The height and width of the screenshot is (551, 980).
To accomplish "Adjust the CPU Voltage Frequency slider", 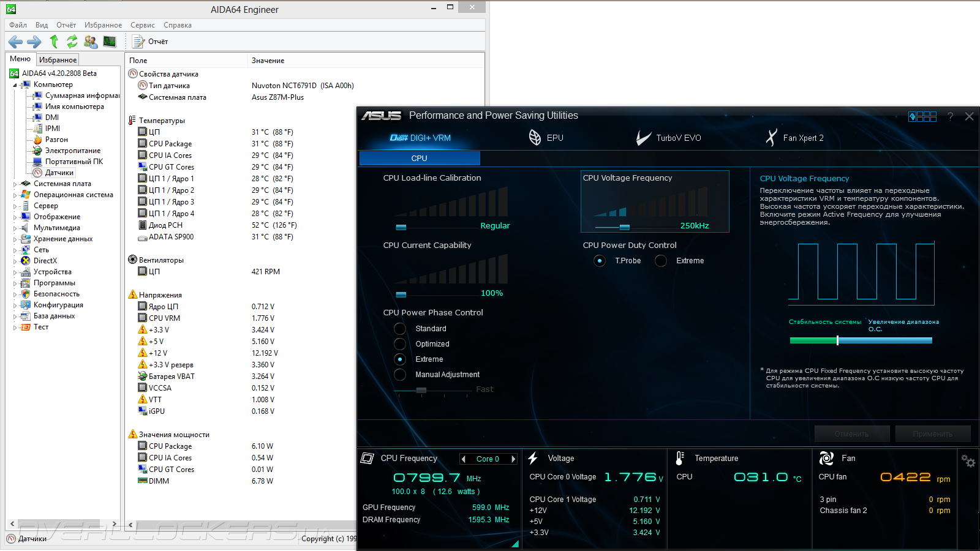I will point(625,227).
